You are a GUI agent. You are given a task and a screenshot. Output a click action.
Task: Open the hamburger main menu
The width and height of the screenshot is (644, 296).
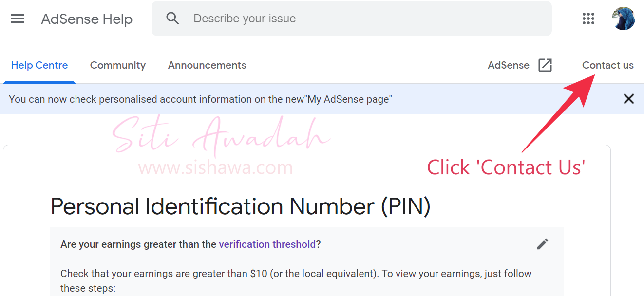[18, 19]
